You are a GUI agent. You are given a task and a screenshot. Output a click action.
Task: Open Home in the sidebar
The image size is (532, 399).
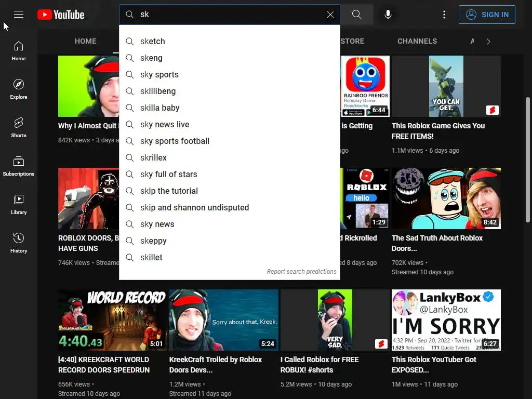(x=19, y=51)
